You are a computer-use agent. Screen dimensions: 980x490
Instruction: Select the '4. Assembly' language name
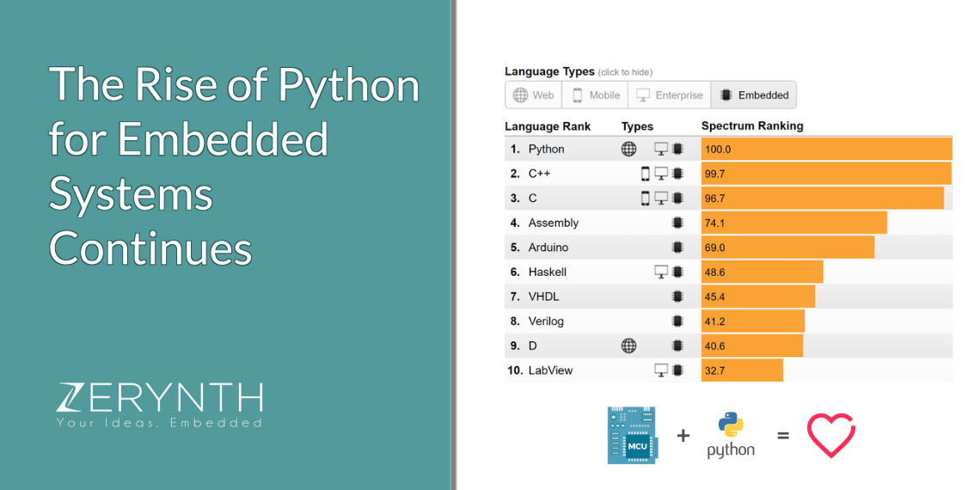pos(544,224)
